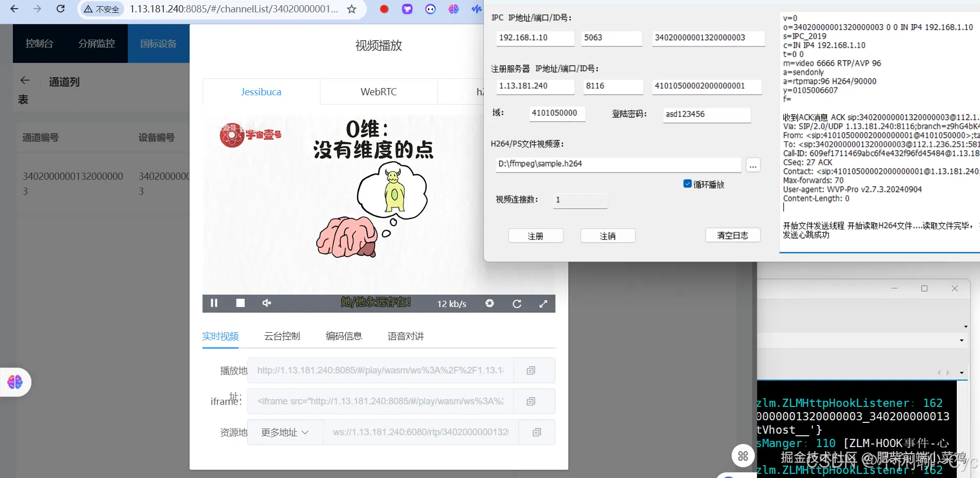The height and width of the screenshot is (478, 980).
Task: Edit the server IP field 1.13.181.240
Action: (535, 87)
